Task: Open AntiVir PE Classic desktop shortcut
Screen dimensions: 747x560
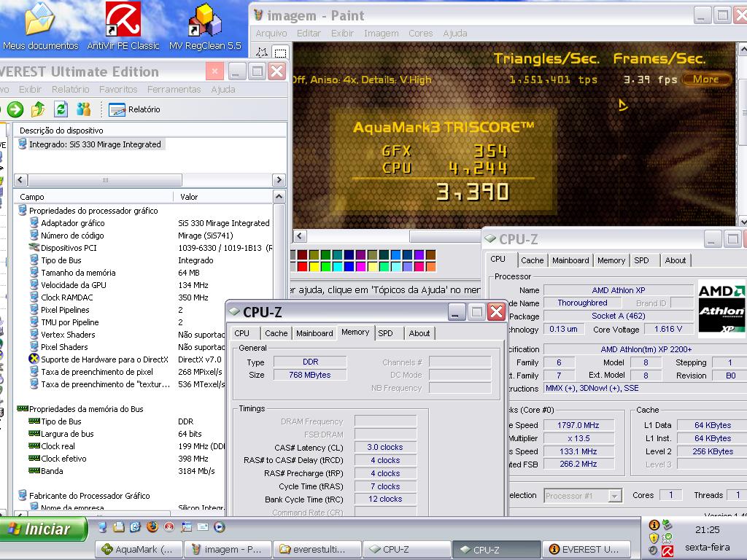Action: point(123,26)
